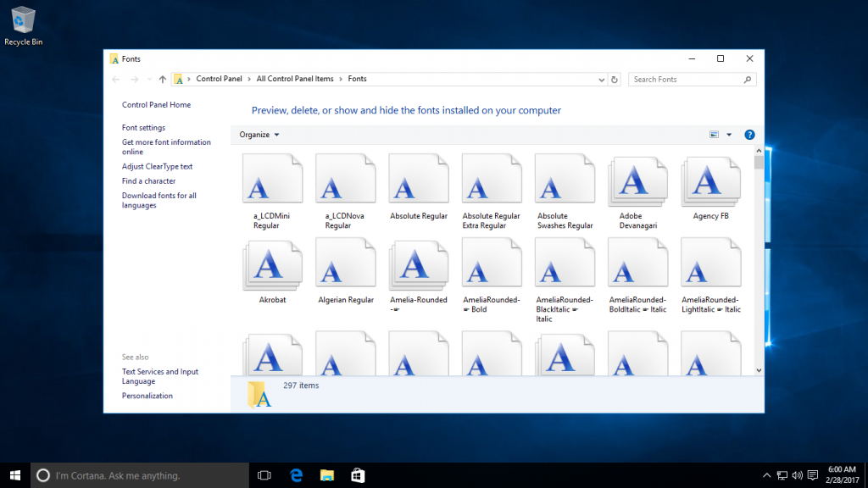Open File Explorer from the taskbar
The height and width of the screenshot is (488, 868).
click(x=326, y=474)
